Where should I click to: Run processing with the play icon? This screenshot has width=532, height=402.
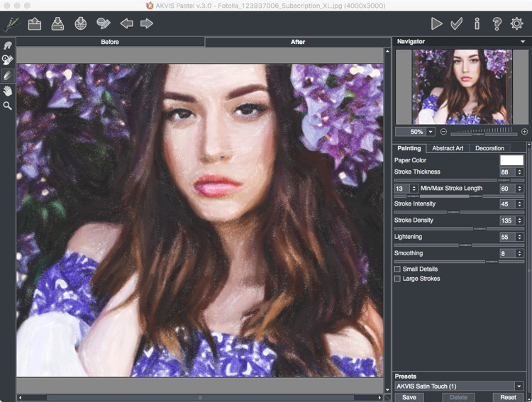click(x=436, y=23)
